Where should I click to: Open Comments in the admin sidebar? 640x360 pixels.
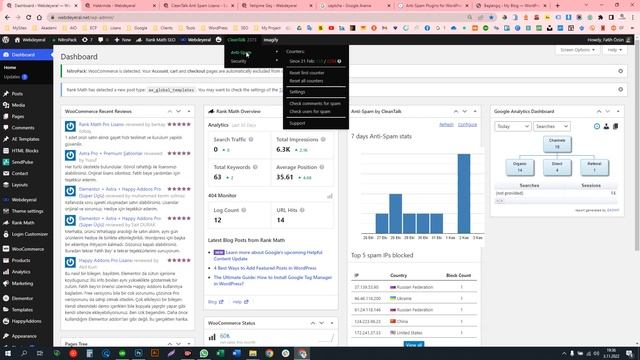click(x=23, y=128)
